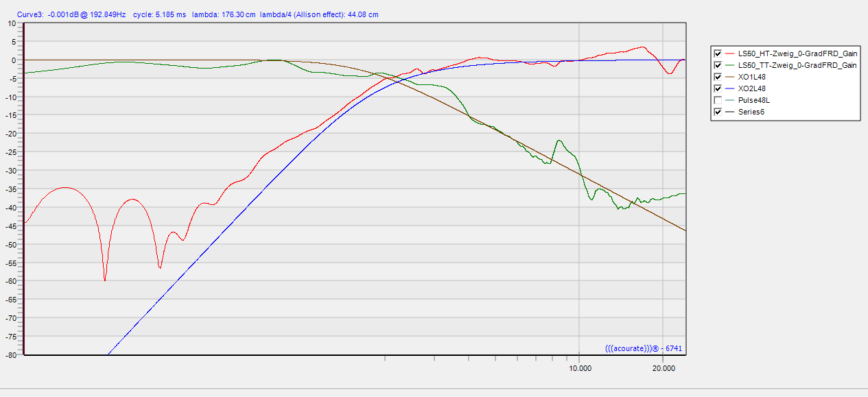
Task: Click the cycle: 5.185 ms readout
Action: click(160, 14)
